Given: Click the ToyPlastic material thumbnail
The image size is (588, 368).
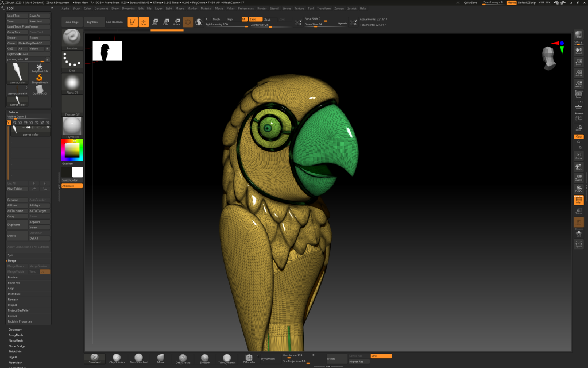Looking at the screenshot, I should [72, 125].
